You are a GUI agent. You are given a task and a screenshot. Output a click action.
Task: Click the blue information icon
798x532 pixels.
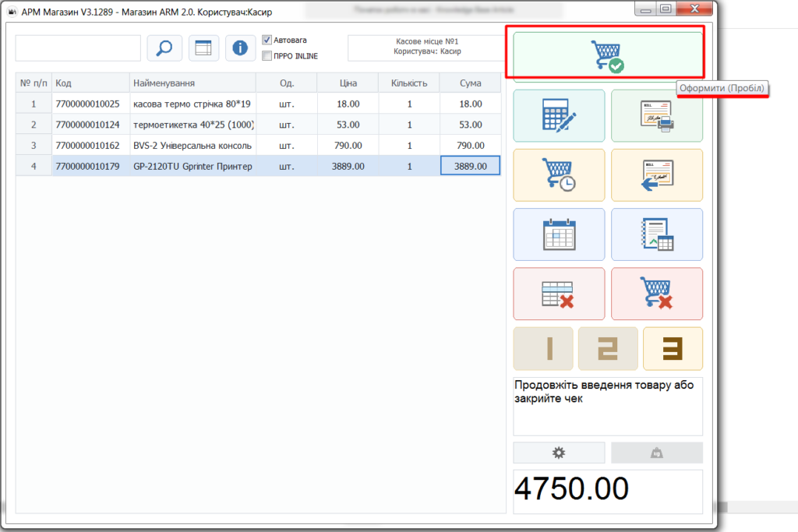[240, 48]
